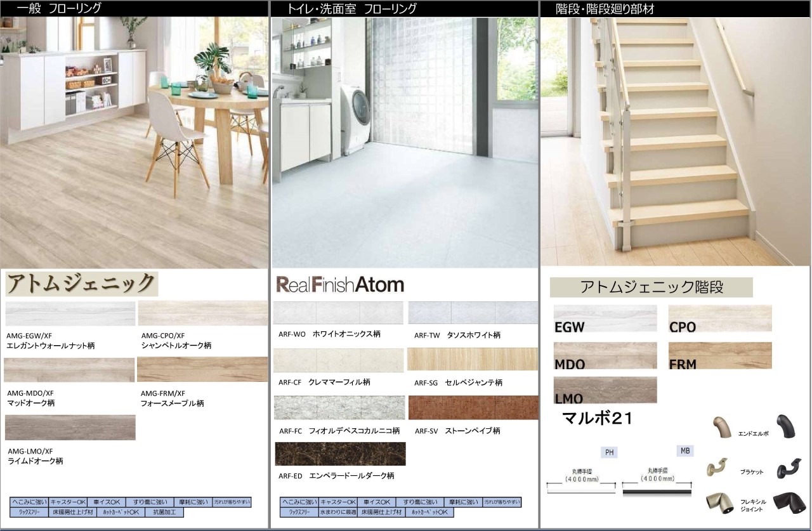Select AMG-EGW/XF elegant walnut flooring swatch

[70, 313]
